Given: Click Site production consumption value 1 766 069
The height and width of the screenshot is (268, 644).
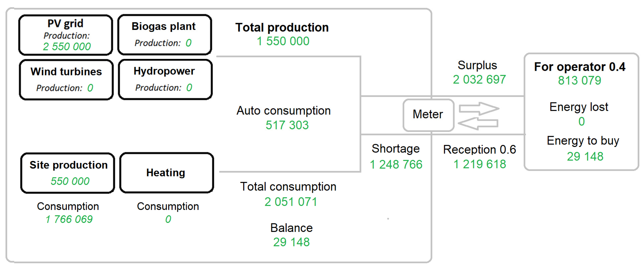Looking at the screenshot, I should pyautogui.click(x=69, y=219).
